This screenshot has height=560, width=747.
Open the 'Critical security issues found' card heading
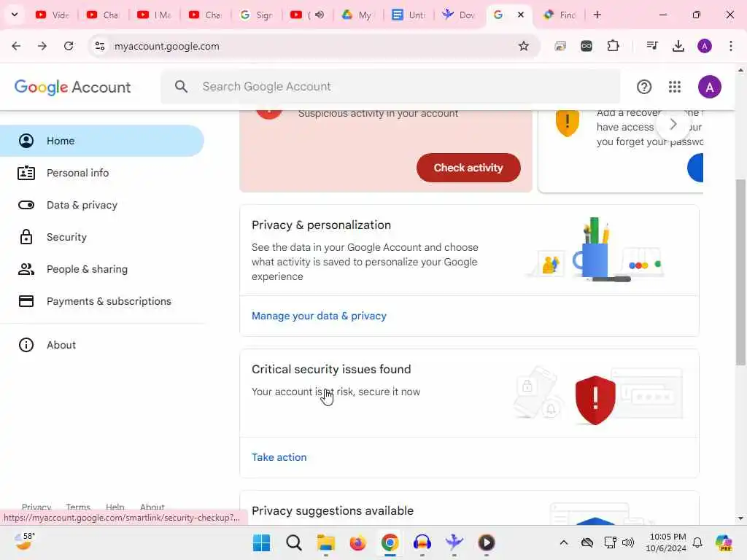tap(331, 370)
